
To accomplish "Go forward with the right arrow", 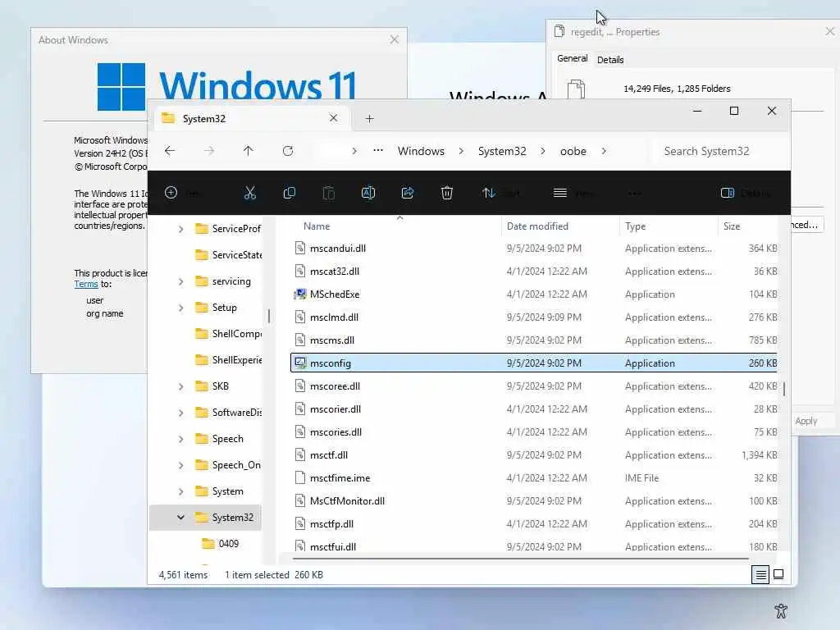I will pos(209,151).
